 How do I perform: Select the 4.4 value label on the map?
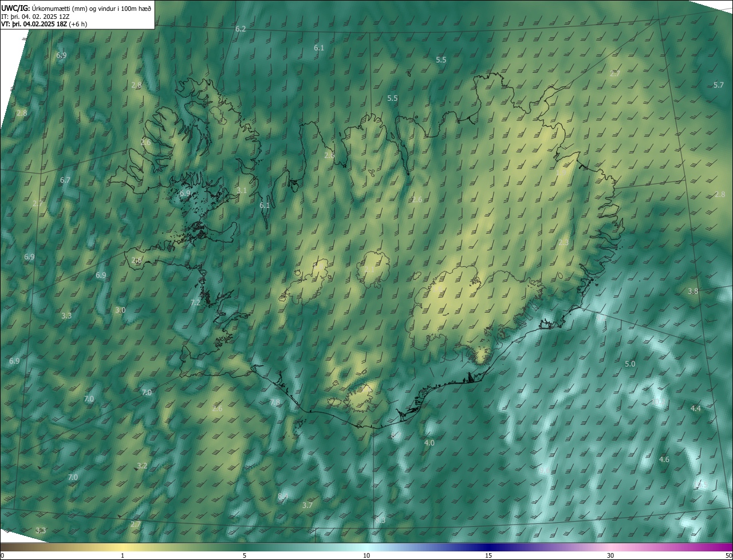click(696, 408)
